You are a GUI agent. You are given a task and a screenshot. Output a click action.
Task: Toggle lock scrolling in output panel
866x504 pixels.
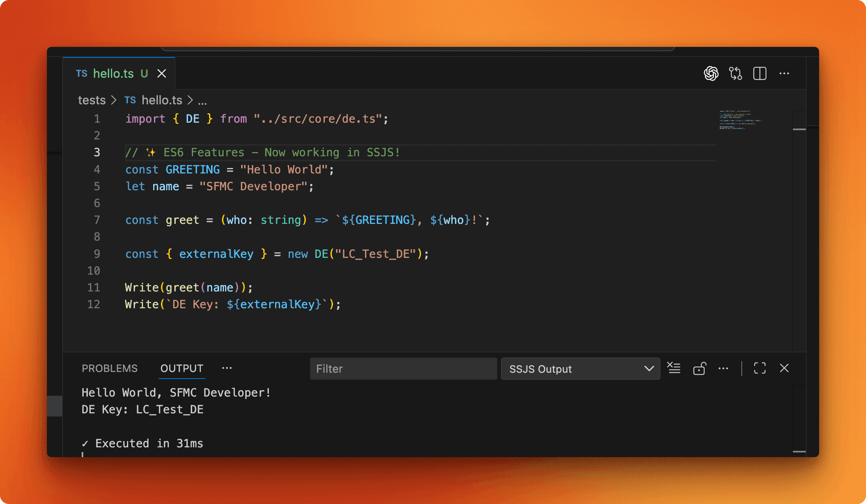(700, 369)
